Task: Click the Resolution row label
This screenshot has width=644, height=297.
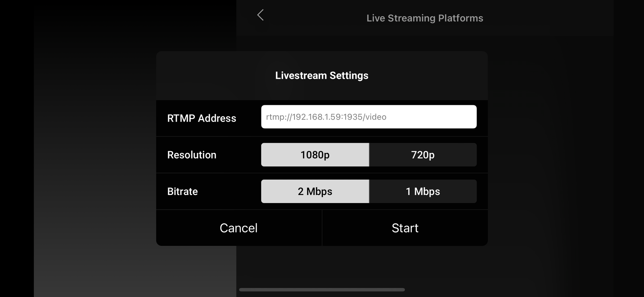Action: click(x=192, y=155)
